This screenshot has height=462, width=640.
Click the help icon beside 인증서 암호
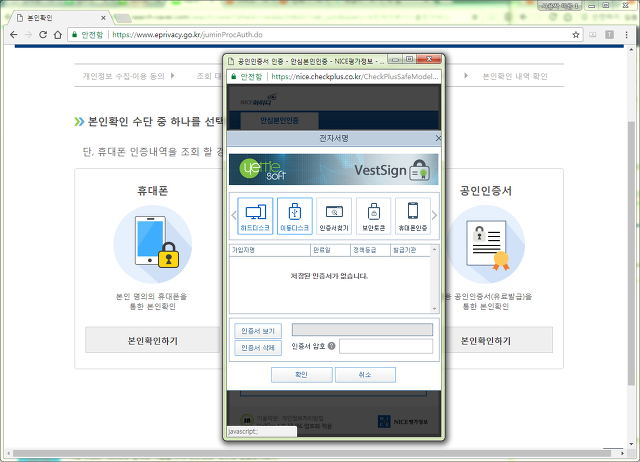(331, 346)
